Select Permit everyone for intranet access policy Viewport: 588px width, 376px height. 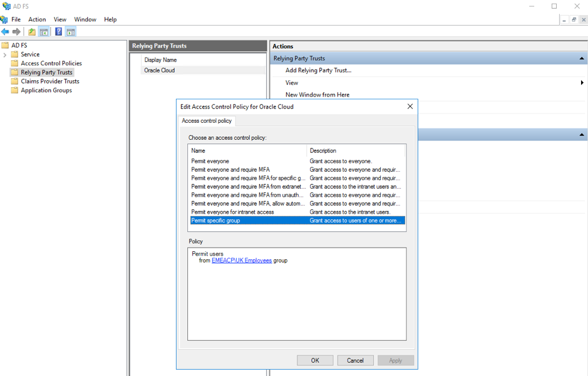(x=297, y=212)
